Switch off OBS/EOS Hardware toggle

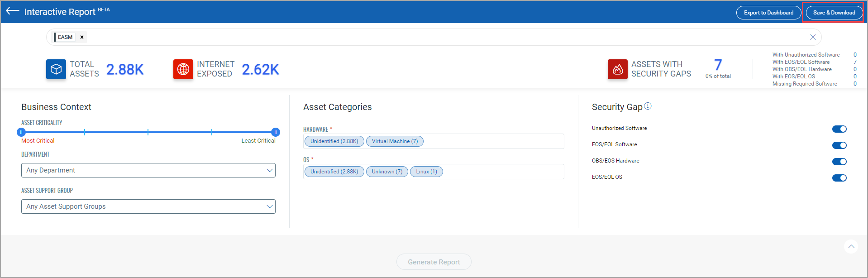839,162
